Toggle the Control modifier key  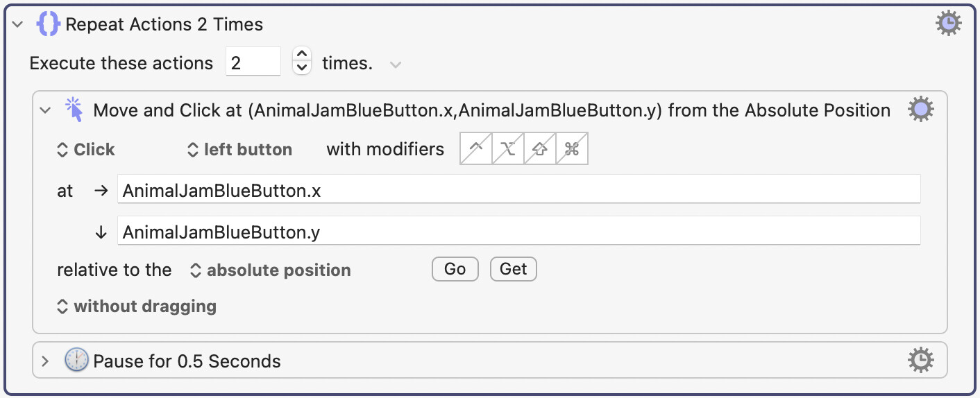(x=476, y=150)
